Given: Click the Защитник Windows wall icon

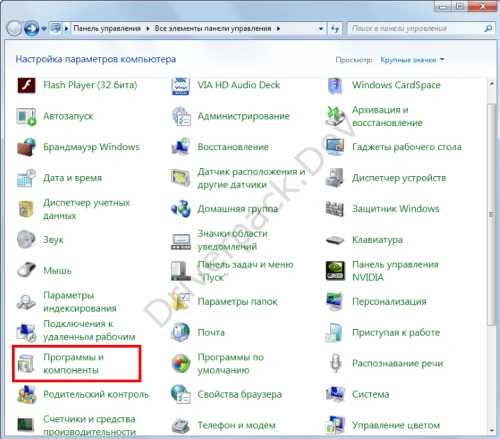Looking at the screenshot, I should click(335, 209).
